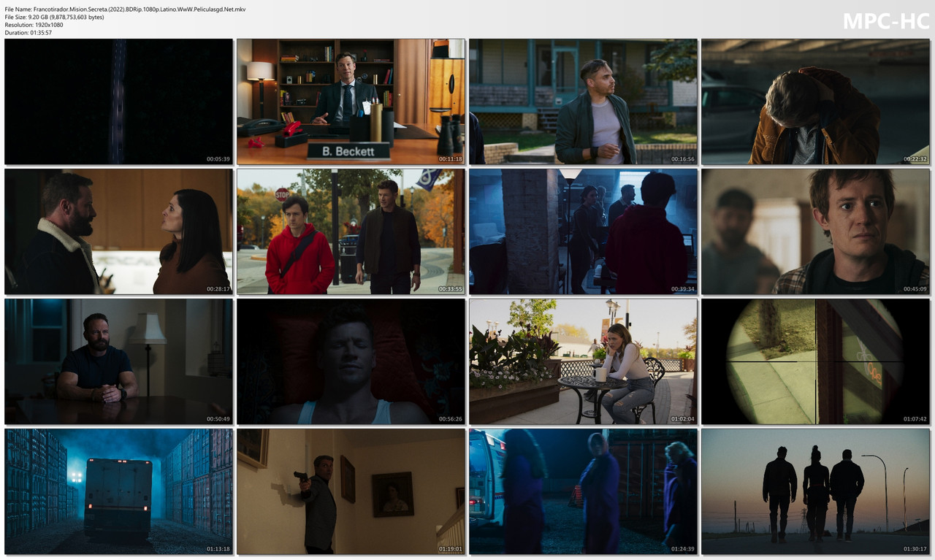935x560 pixels.
Task: Select the man at table thumbnail 00:50:49
Action: [x=118, y=361]
